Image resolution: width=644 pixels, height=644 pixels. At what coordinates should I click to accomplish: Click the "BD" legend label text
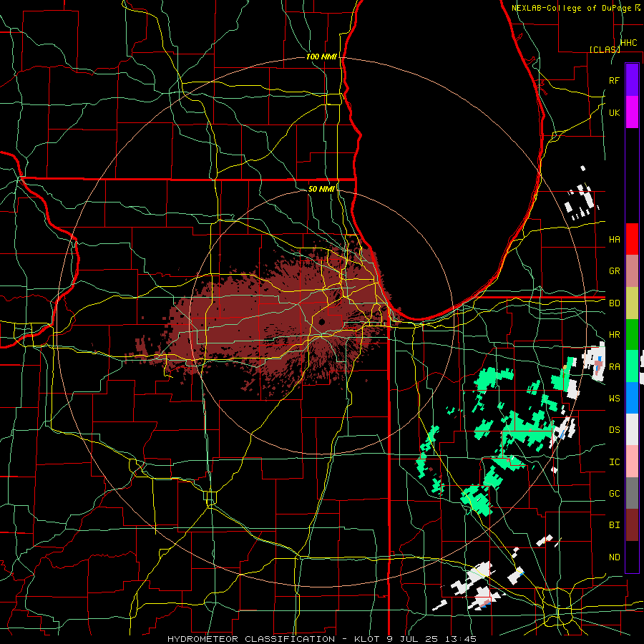click(x=614, y=303)
